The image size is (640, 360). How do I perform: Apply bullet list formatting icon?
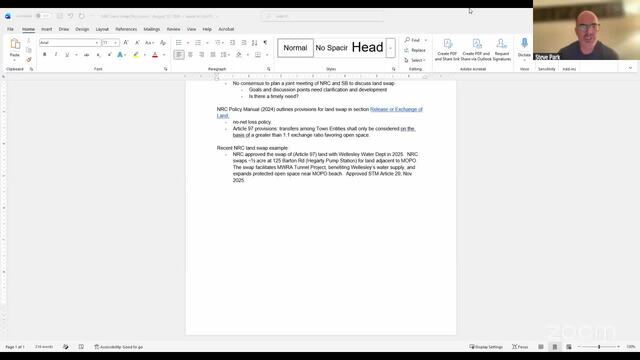coord(178,42)
